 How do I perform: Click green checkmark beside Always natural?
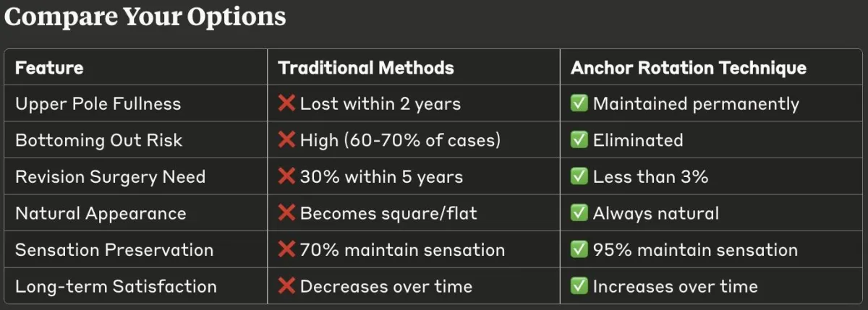579,214
